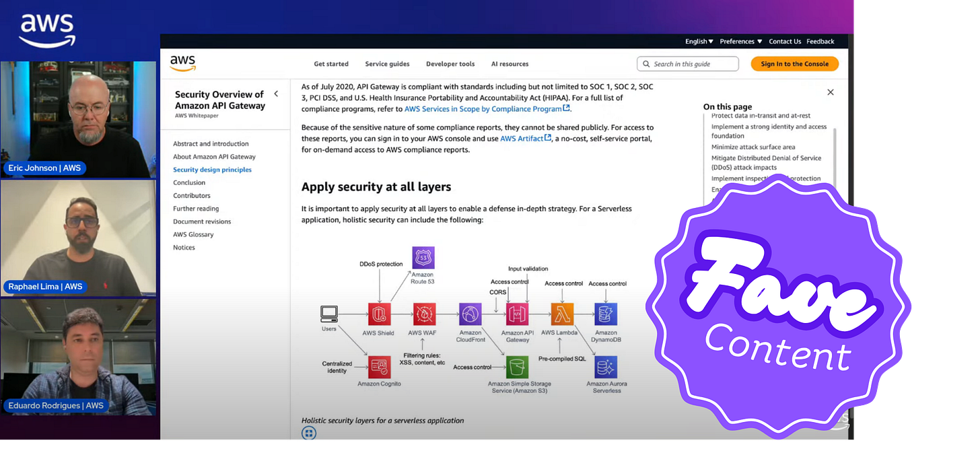This screenshot has width=980, height=455.
Task: Click the Centralized identity diagram label
Action: 337,367
